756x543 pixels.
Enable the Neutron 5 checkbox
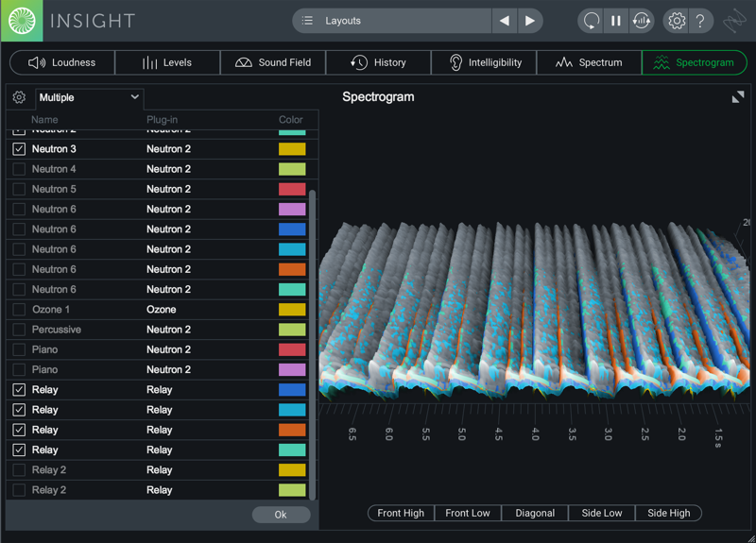point(19,189)
